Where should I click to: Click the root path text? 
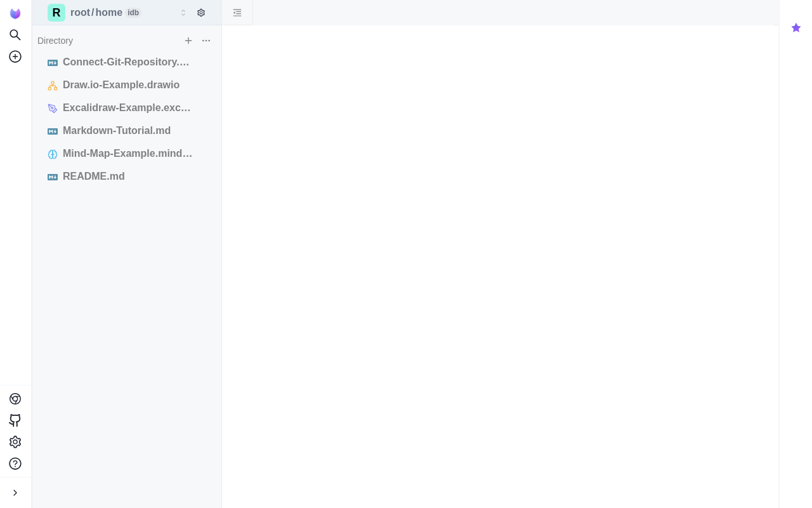point(80,13)
